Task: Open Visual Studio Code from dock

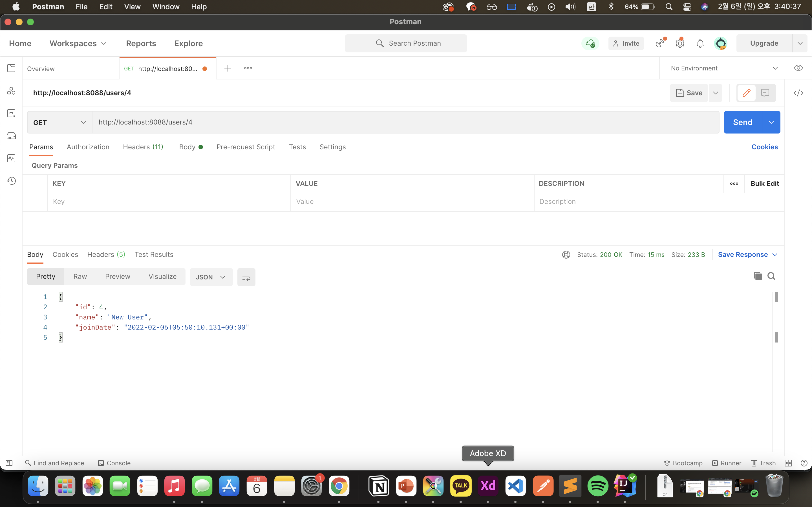Action: point(515,486)
